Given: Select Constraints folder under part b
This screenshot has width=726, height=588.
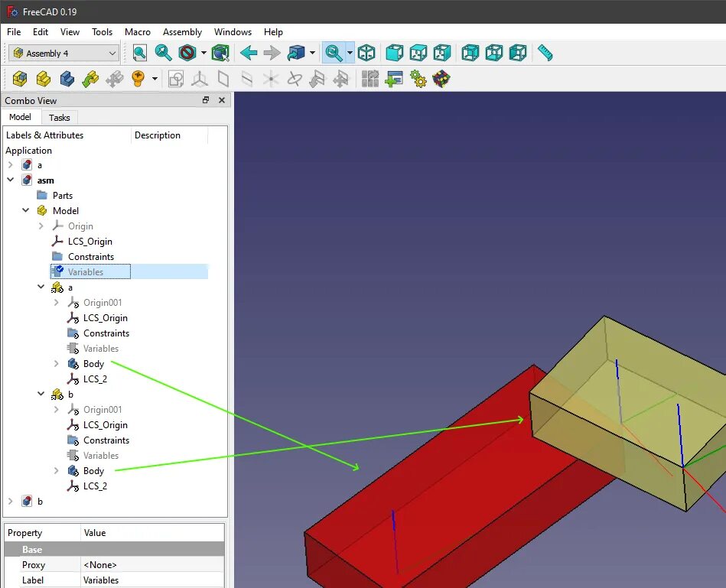Looking at the screenshot, I should (x=106, y=440).
